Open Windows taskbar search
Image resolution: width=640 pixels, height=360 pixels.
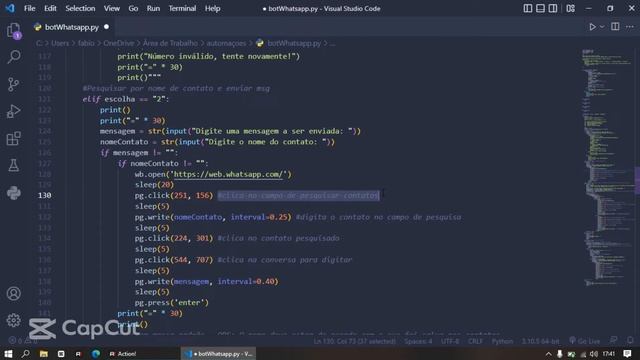26,353
